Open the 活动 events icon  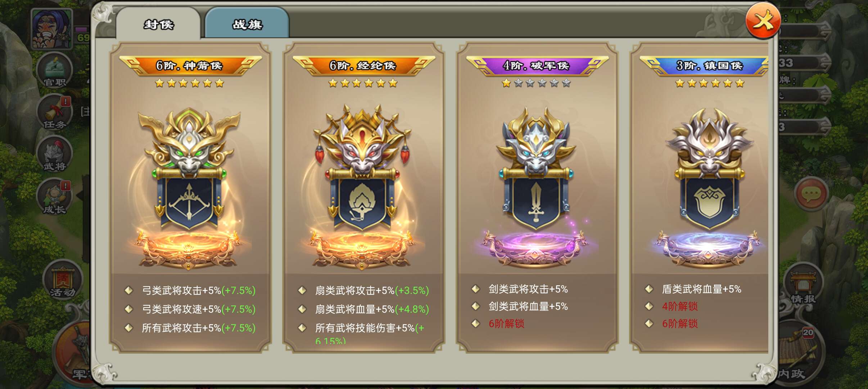[x=63, y=280]
